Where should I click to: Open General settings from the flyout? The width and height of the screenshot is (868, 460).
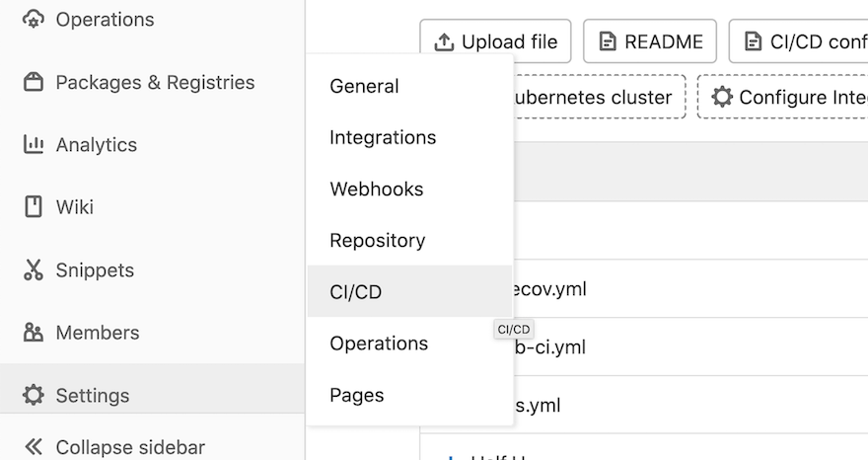[364, 86]
